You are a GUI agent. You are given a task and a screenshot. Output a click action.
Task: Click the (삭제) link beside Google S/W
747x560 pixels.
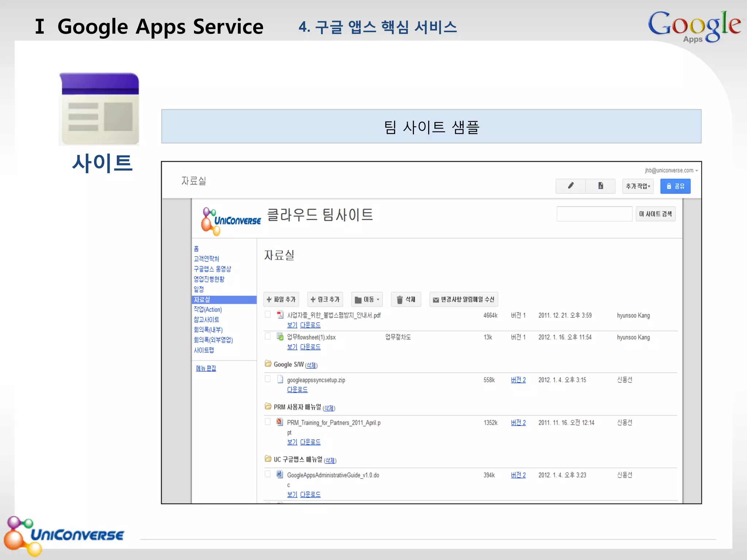[311, 365]
